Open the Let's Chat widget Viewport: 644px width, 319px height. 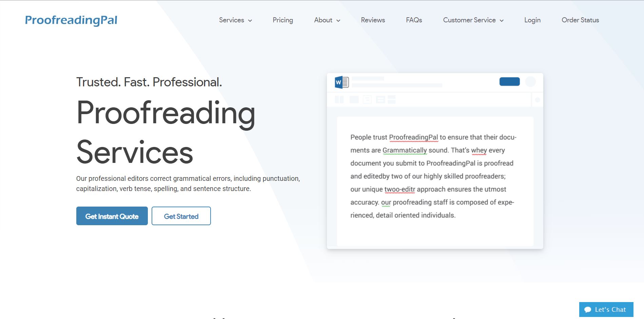click(606, 310)
